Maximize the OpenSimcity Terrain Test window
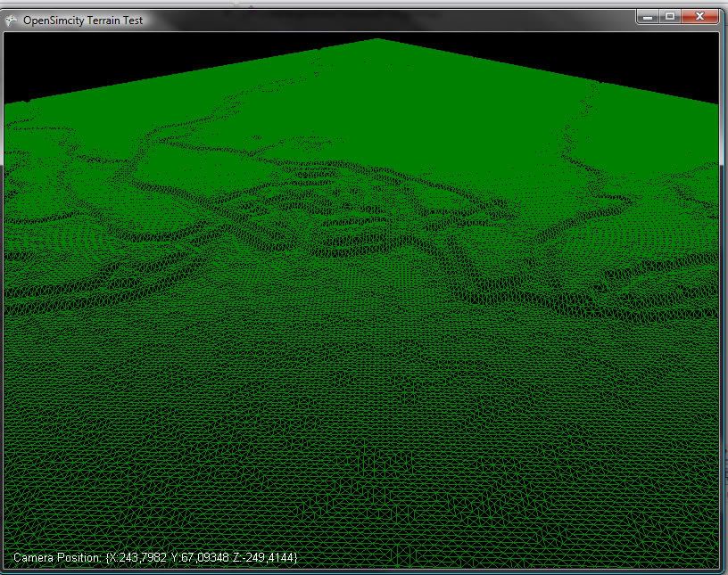The image size is (728, 575). pos(669,17)
